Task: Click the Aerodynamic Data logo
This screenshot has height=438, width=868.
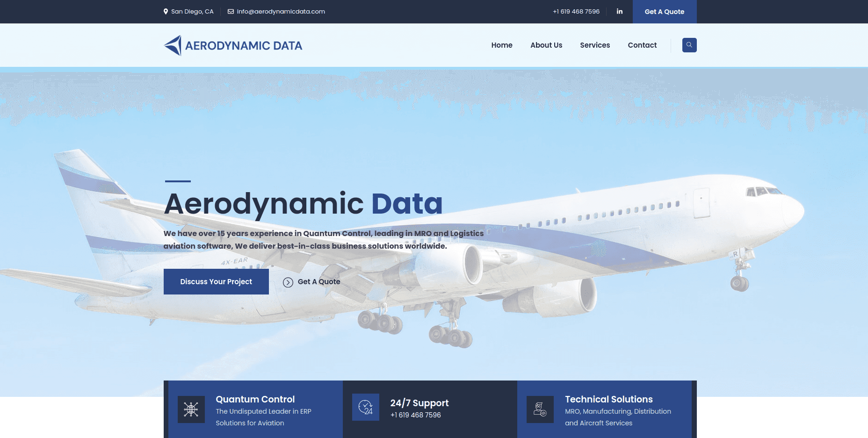Action: coord(233,45)
